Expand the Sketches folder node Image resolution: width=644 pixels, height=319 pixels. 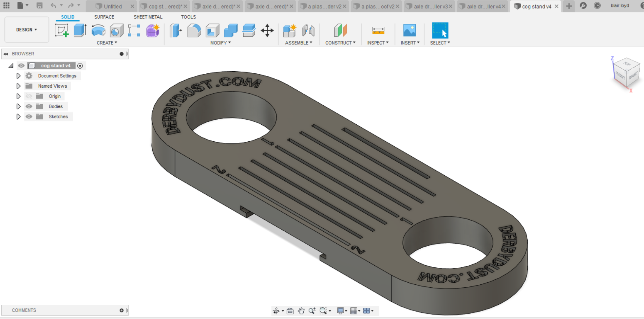(x=18, y=117)
